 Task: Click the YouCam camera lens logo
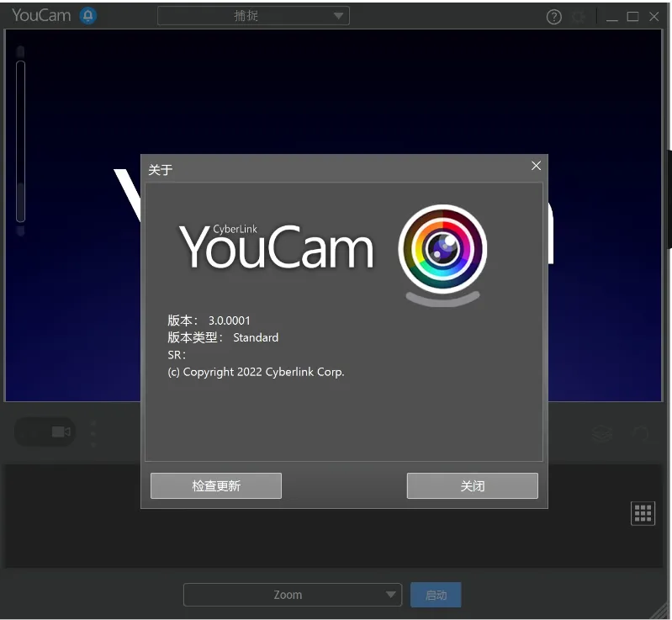point(442,254)
